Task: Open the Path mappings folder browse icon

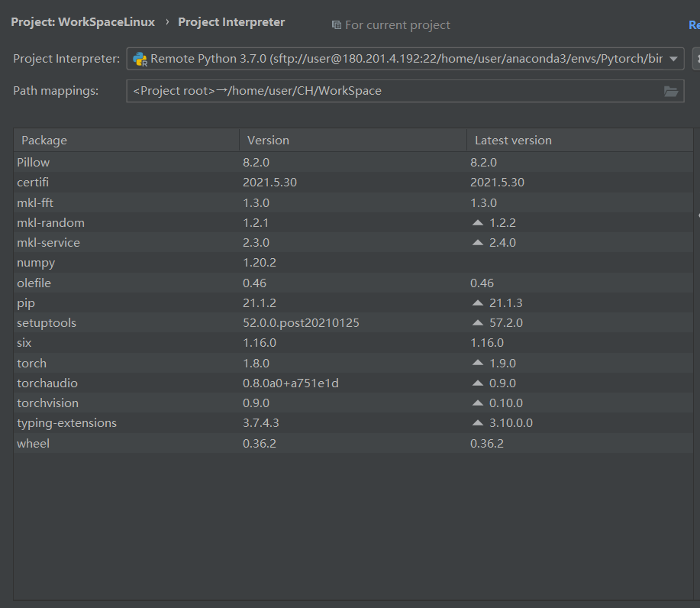Action: (670, 91)
